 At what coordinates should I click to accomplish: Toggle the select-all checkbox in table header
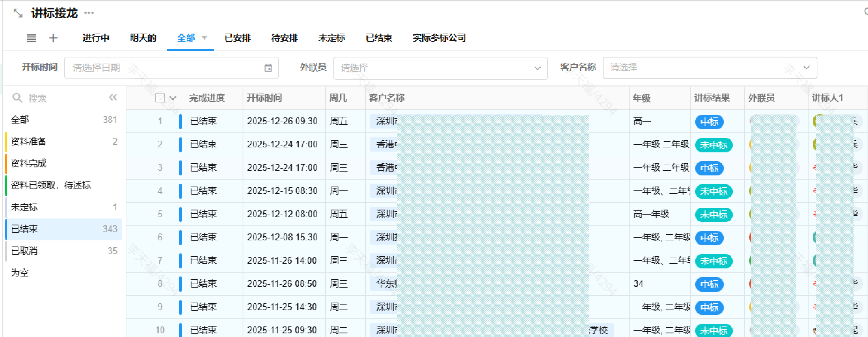[x=160, y=98]
